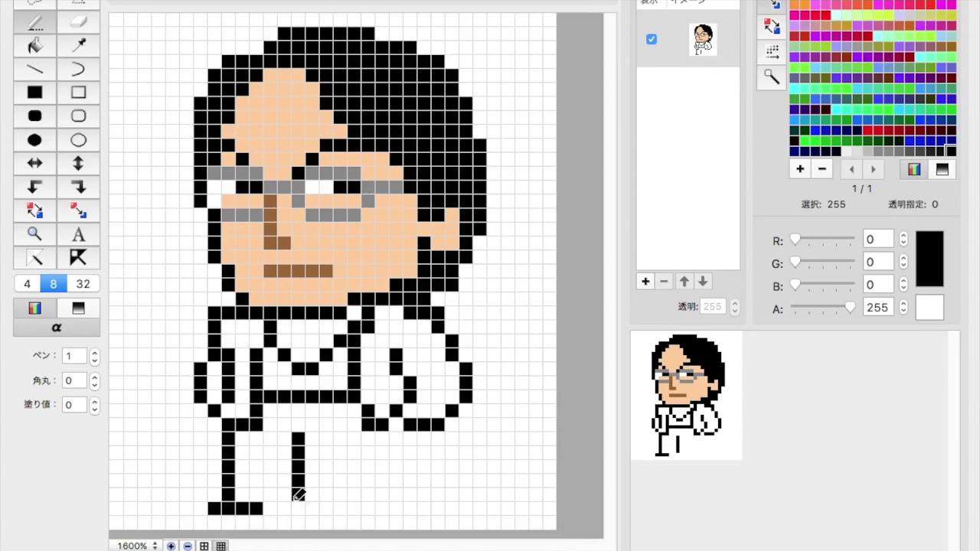Rotate the image clockwise with the right-down arrow
The image size is (980, 551).
78,187
